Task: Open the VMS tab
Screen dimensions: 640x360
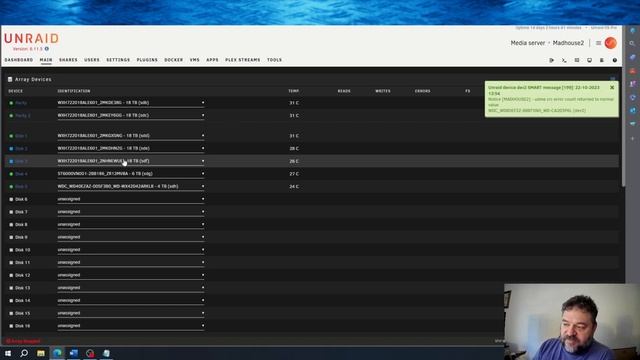Action: [195, 60]
